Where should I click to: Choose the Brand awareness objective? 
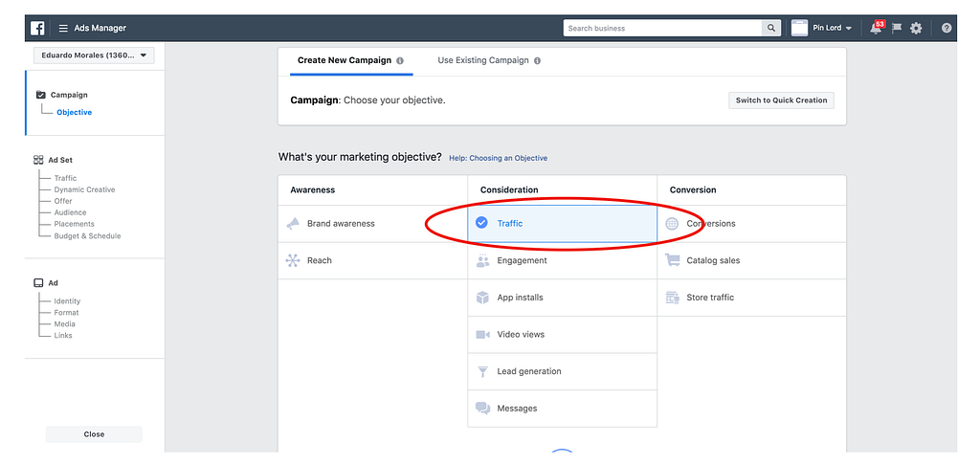(341, 224)
